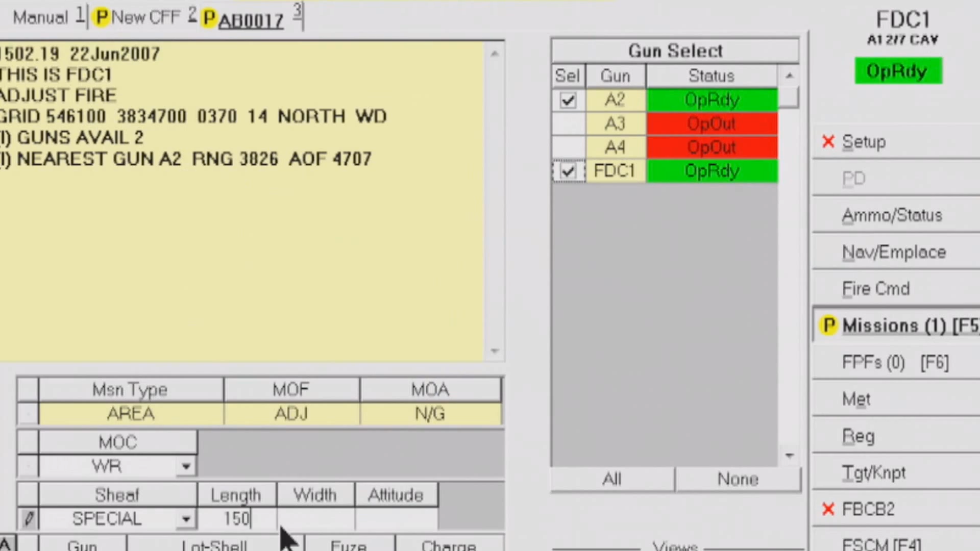Click the ADJ MOF cell
Screen dimensions: 980x551
[291, 414]
